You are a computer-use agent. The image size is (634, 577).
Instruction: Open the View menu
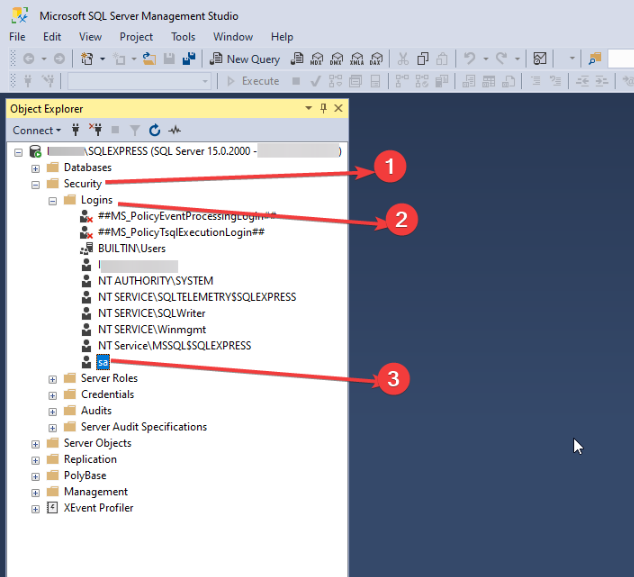point(90,37)
